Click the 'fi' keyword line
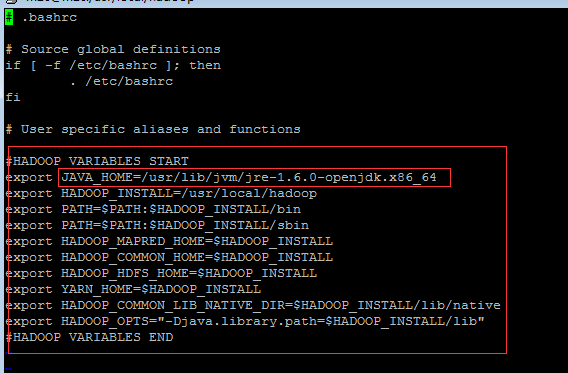The height and width of the screenshot is (373, 568). [13, 97]
